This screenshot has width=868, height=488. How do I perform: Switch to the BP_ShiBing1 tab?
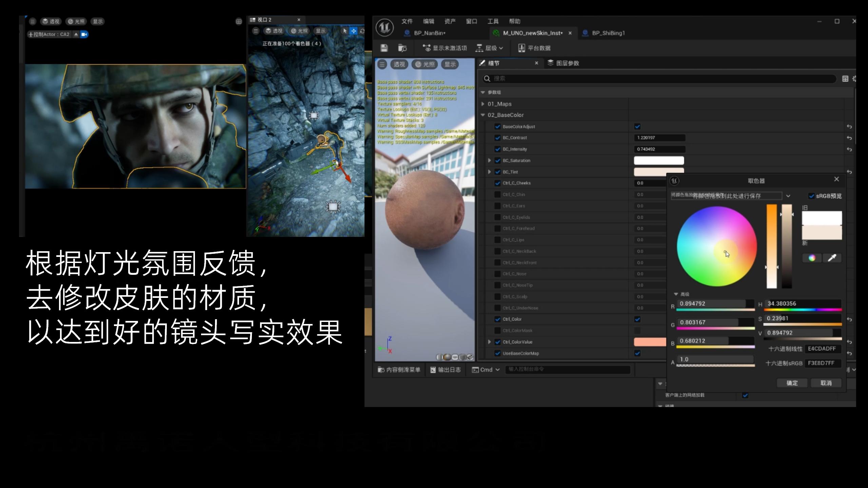tap(608, 33)
